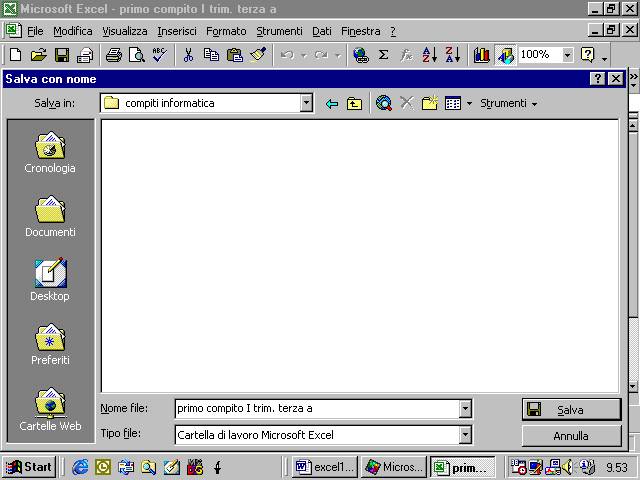Click the New workbook icon
This screenshot has height=480, width=640.
pos(16,55)
